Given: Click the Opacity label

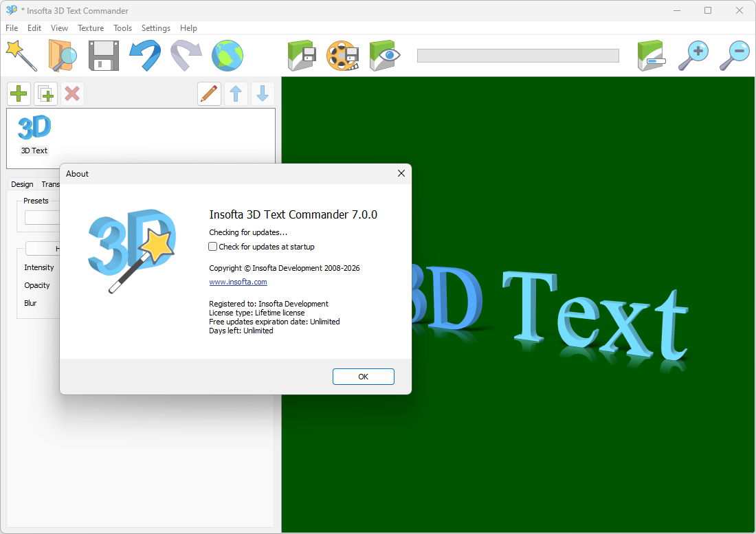Looking at the screenshot, I should point(37,285).
